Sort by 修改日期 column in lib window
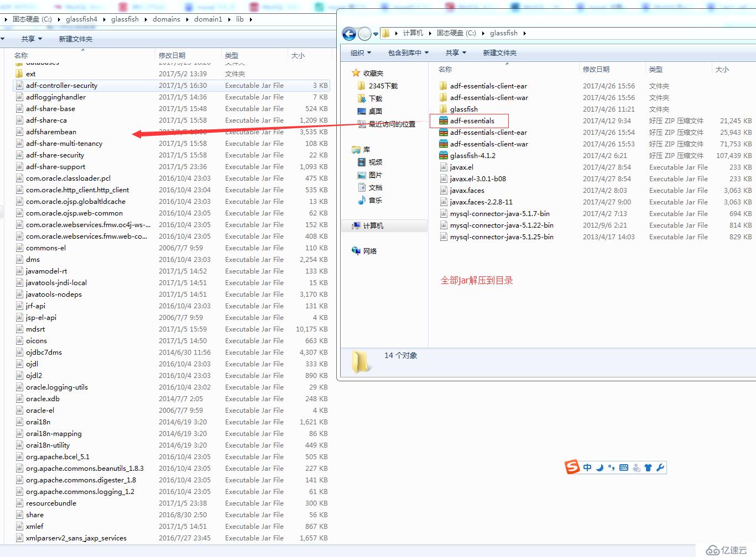 tap(172, 56)
